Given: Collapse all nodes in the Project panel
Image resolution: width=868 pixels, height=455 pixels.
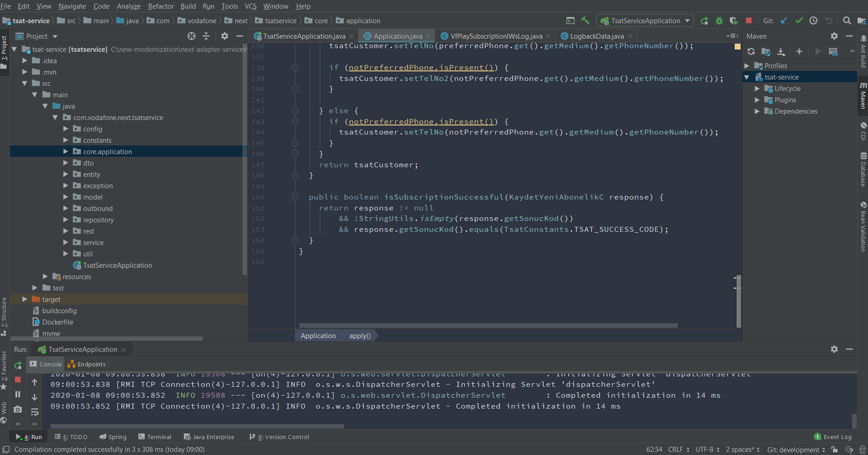Looking at the screenshot, I should coord(206,36).
